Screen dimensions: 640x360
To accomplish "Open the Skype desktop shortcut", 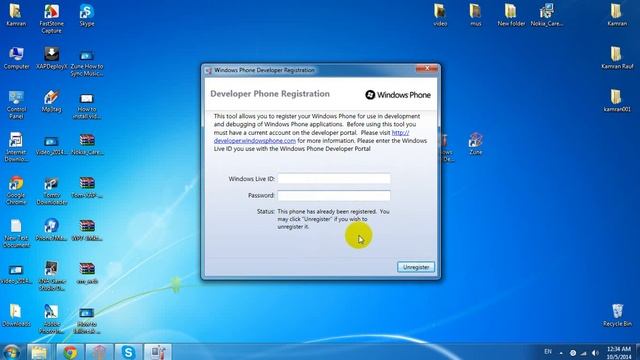I will tap(87, 15).
